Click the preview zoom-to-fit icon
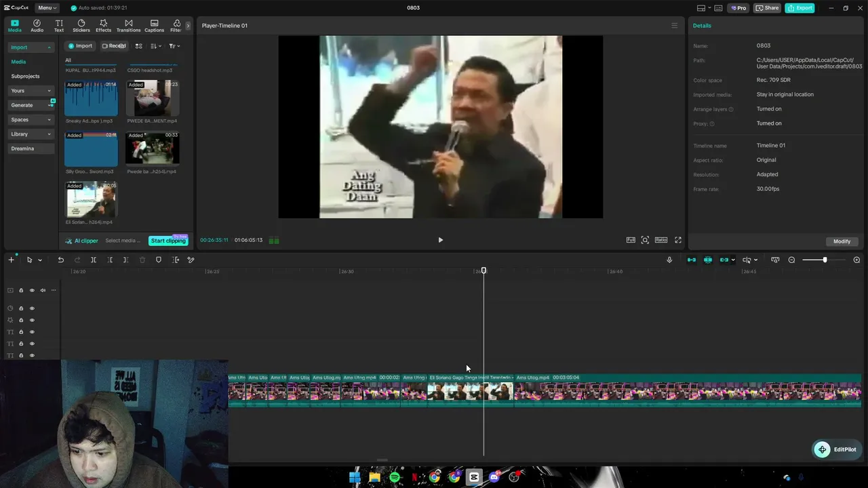 [645, 240]
